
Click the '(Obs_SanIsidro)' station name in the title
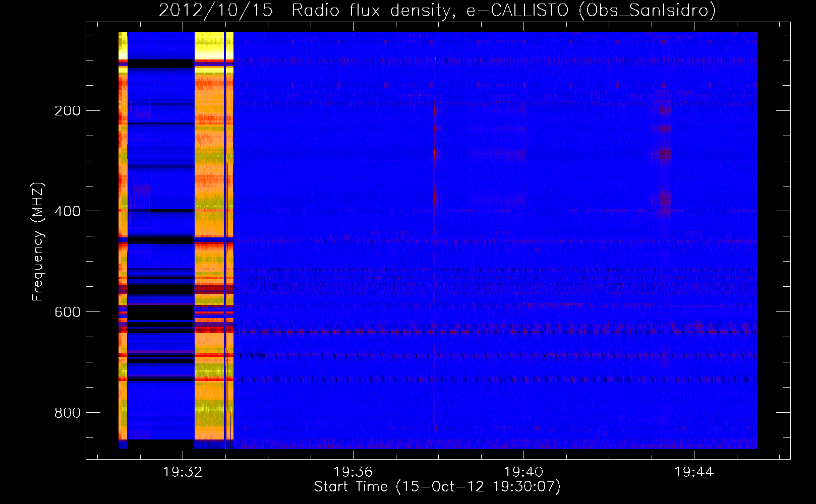[647, 10]
